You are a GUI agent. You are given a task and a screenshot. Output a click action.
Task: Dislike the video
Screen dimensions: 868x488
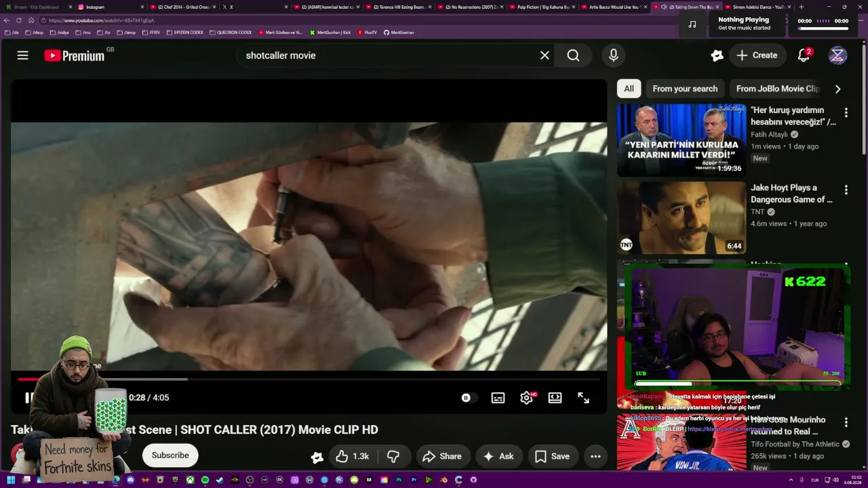(393, 456)
